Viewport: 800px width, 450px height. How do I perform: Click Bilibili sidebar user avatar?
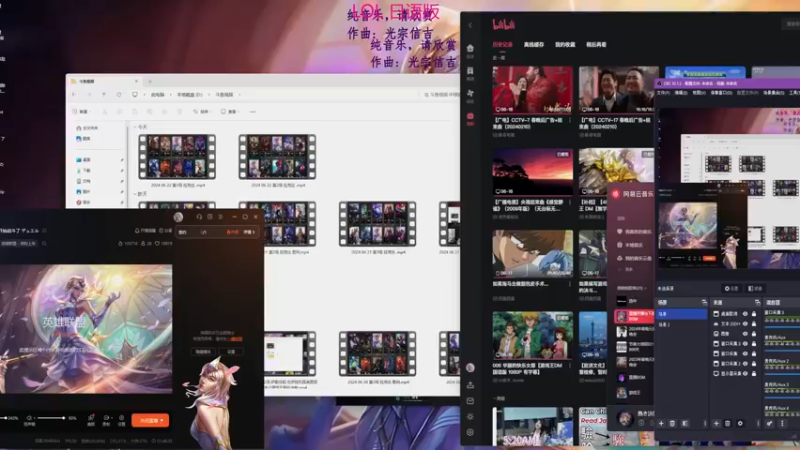(x=470, y=368)
